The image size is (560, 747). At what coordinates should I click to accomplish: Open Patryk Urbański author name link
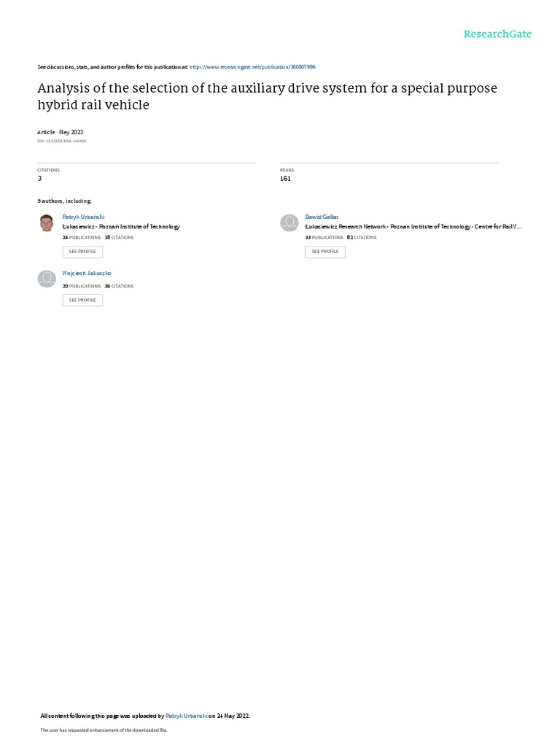[x=83, y=217]
